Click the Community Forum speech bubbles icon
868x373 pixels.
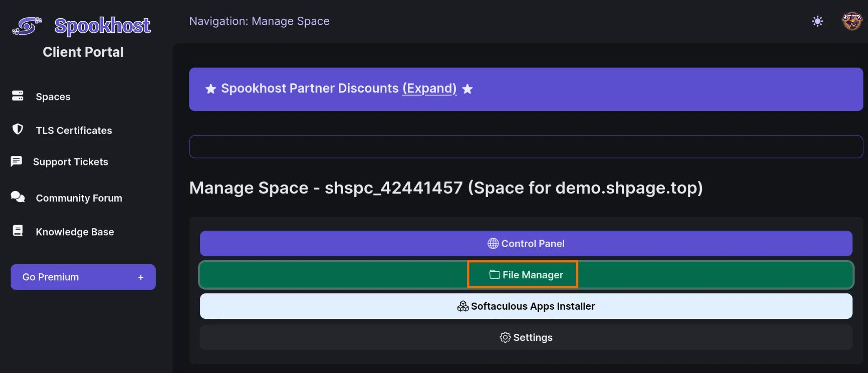tap(18, 197)
